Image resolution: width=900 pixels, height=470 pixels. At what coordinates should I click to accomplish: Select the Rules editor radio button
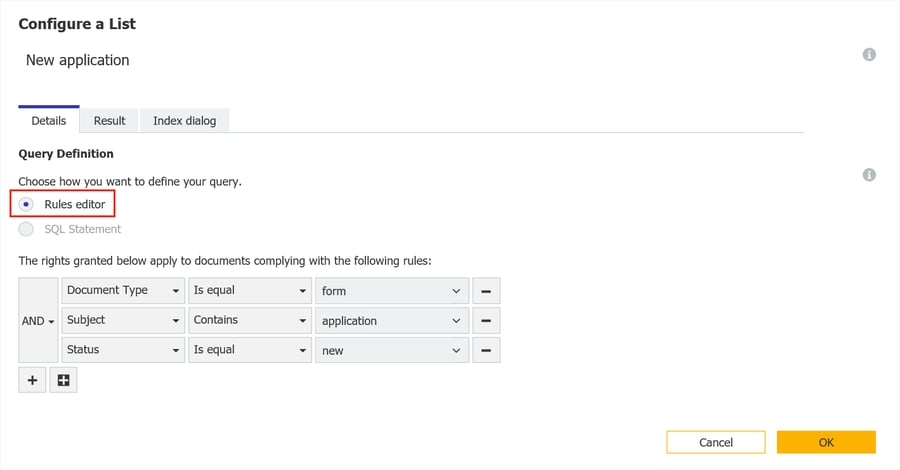point(27,204)
